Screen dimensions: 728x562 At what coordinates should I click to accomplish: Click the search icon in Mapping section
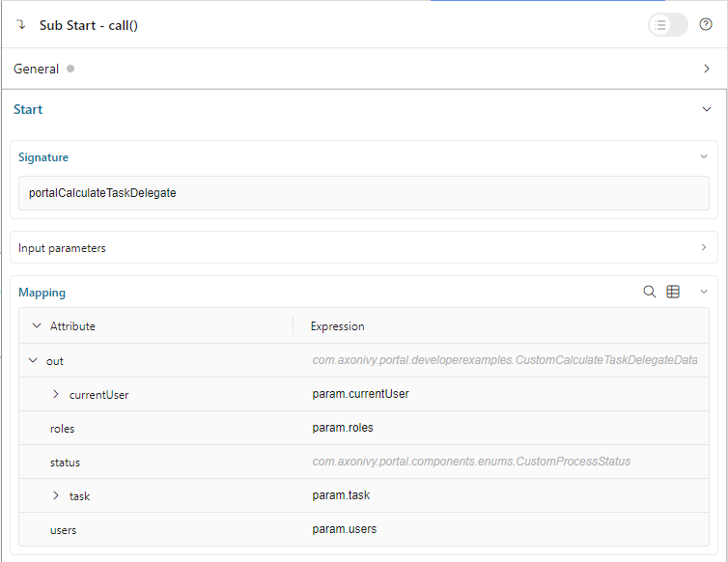(x=650, y=292)
